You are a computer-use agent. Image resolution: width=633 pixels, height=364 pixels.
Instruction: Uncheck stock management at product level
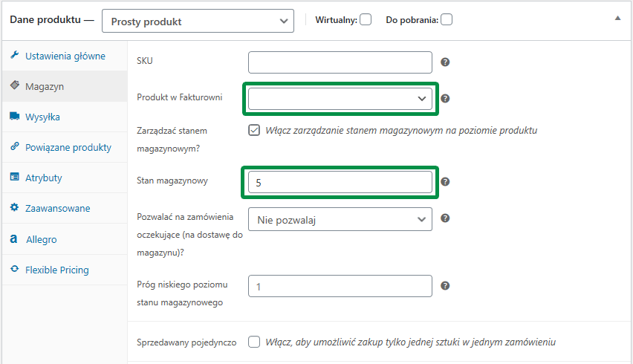254,130
